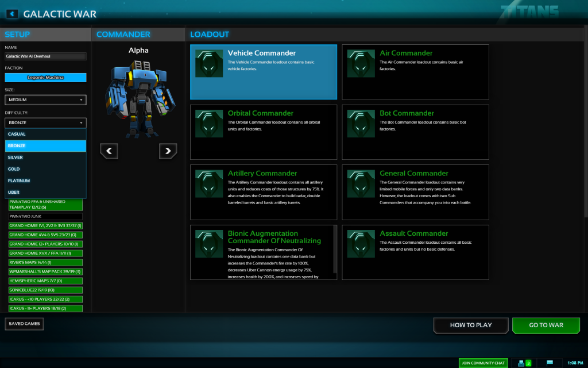Open the Size dropdown showing Medium
Image resolution: width=588 pixels, height=368 pixels.
(x=45, y=100)
